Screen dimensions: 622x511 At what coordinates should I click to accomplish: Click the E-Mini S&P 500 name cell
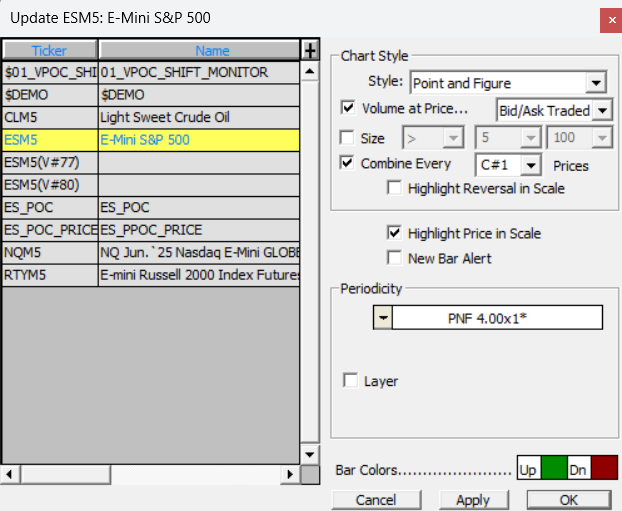pyautogui.click(x=199, y=140)
